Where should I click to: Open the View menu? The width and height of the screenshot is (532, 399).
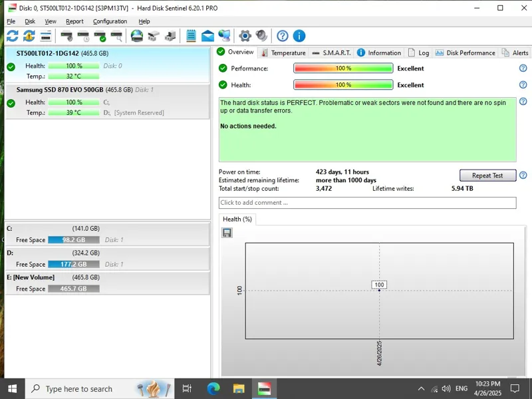point(51,21)
